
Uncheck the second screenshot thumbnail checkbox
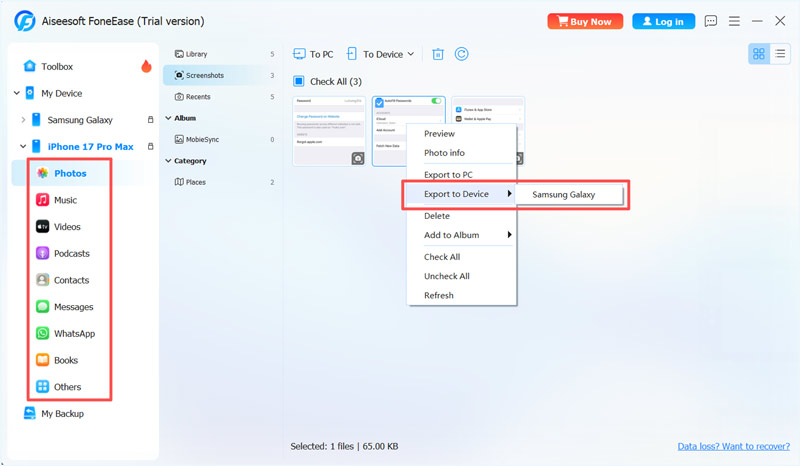point(380,103)
